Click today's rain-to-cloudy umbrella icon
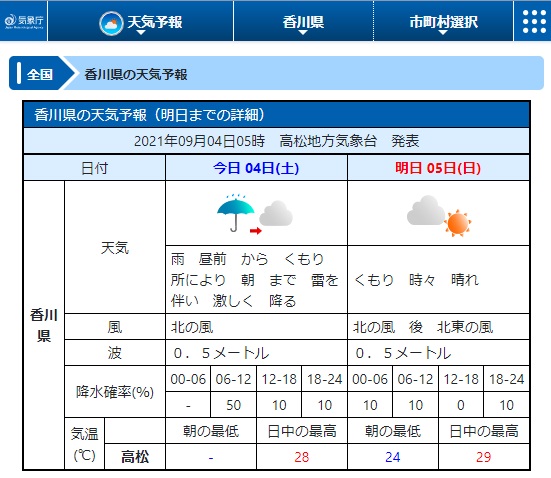This screenshot has height=478, width=551. (235, 213)
